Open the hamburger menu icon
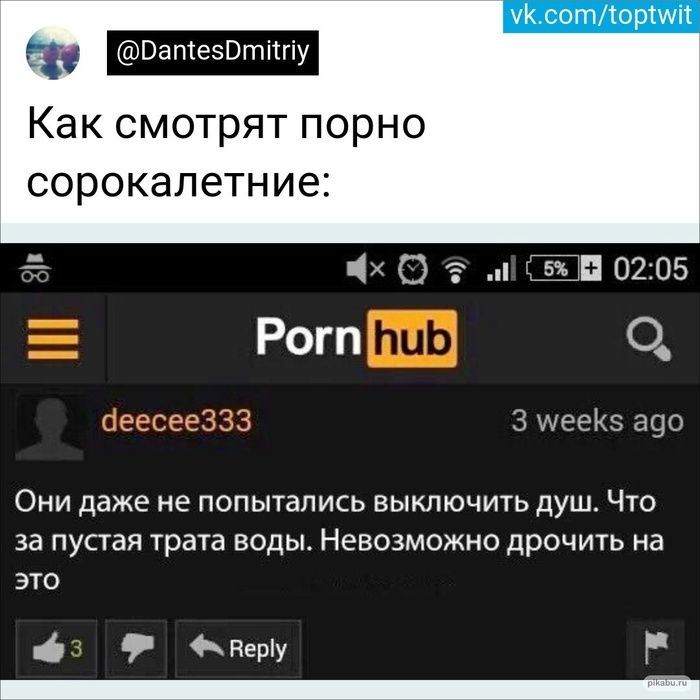This screenshot has height=700, width=700. 53,339
